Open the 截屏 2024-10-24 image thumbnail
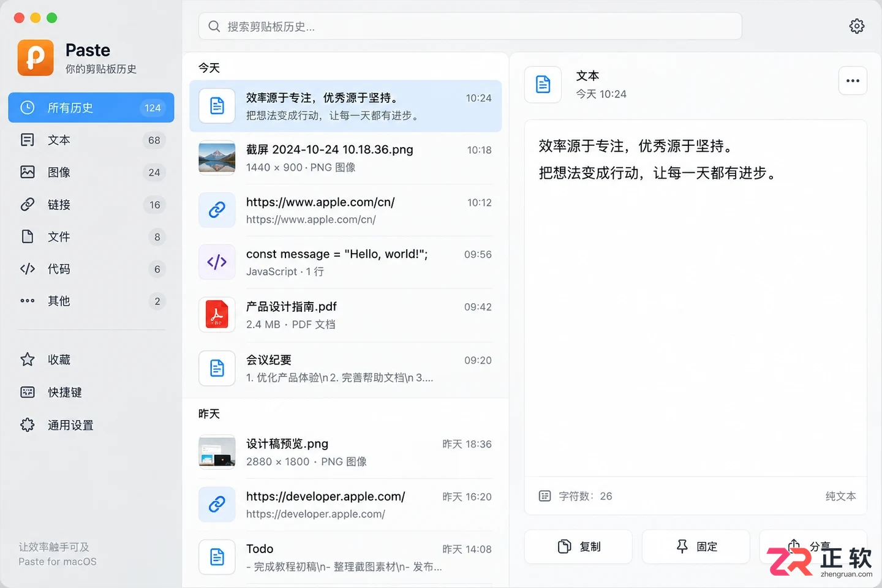Screen dimensions: 882x588 click(217, 157)
